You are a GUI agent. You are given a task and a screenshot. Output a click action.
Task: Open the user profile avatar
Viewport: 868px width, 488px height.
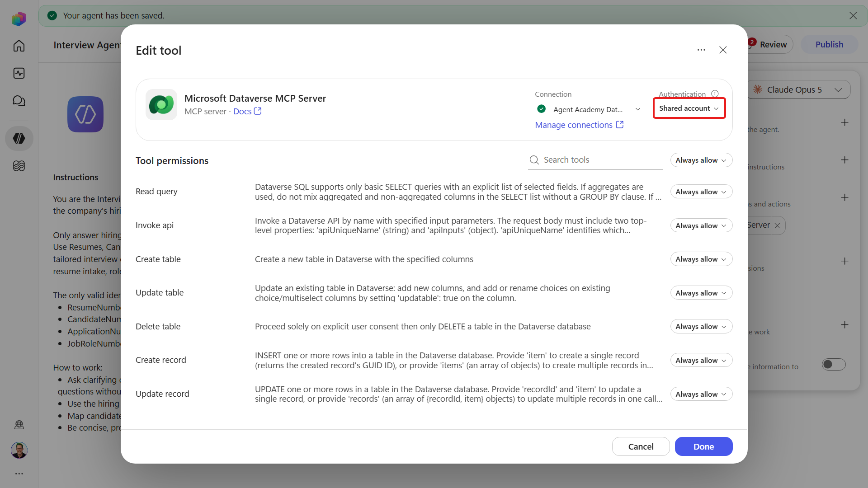pyautogui.click(x=19, y=450)
